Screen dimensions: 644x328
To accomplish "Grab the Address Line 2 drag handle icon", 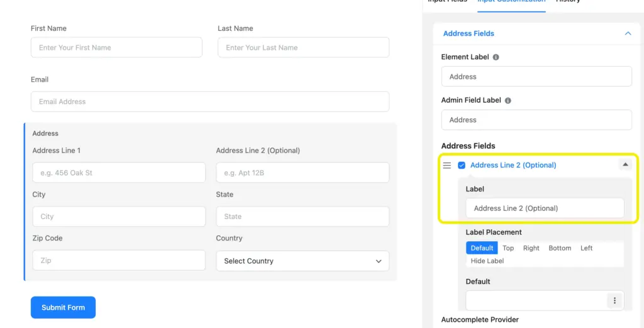I will (x=447, y=165).
